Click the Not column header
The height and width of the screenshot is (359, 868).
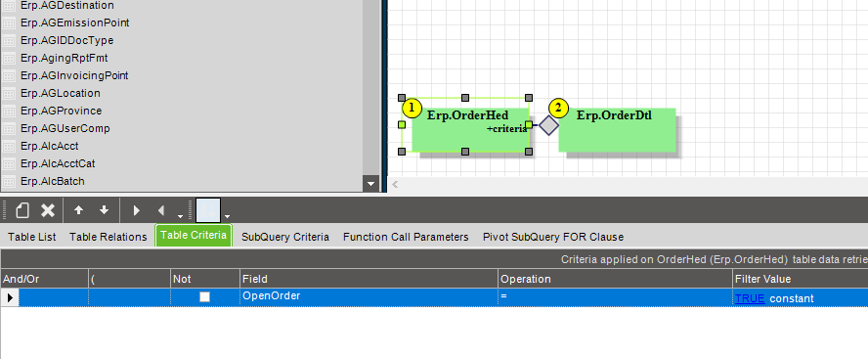click(205, 279)
